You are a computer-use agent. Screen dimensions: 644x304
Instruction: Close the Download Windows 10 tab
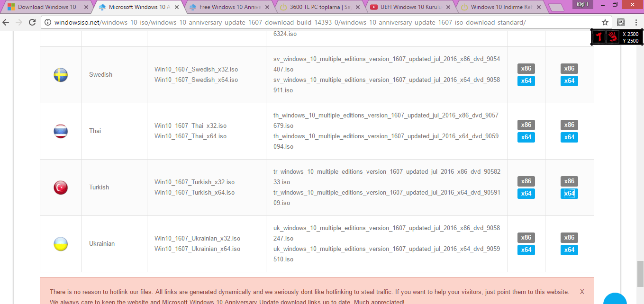86,7
